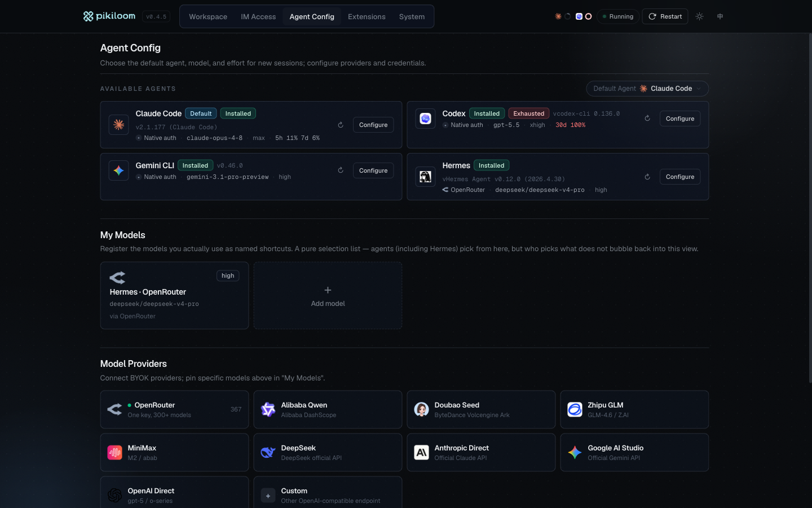Click the gpt-5.5 model text
Screen dimensions: 812x508
pos(506,125)
